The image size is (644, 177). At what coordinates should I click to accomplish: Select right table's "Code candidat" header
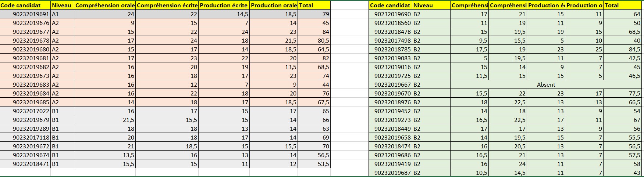(390, 6)
